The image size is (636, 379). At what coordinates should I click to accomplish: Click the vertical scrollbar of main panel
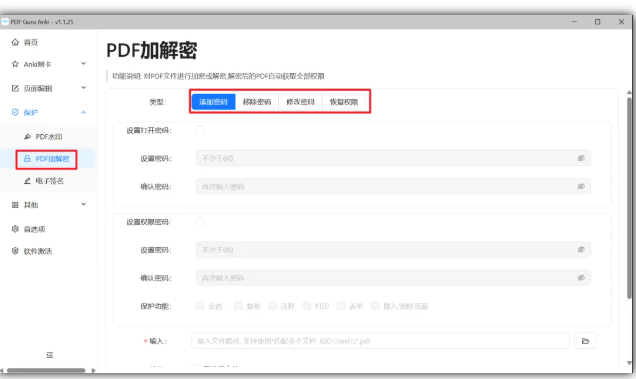pyautogui.click(x=630, y=198)
